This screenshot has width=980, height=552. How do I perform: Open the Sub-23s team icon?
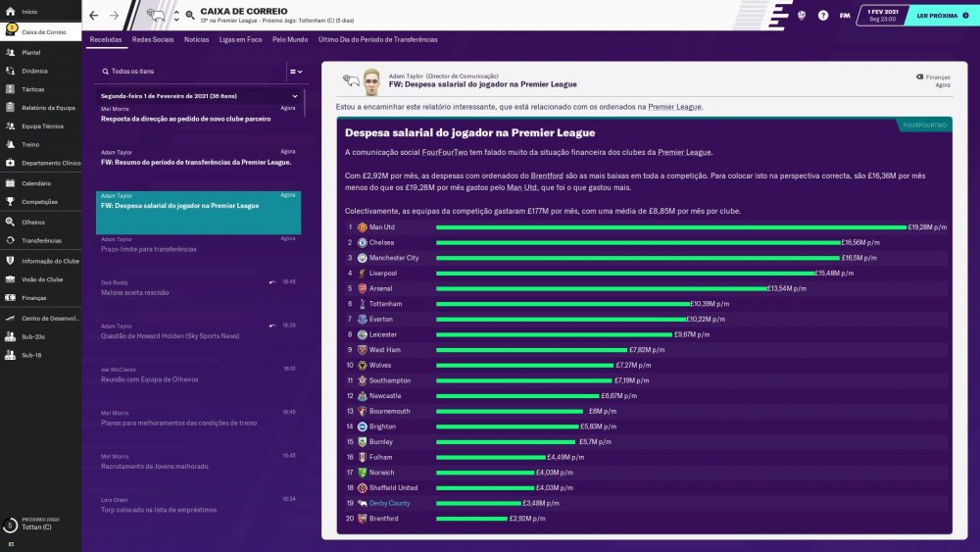pos(10,337)
